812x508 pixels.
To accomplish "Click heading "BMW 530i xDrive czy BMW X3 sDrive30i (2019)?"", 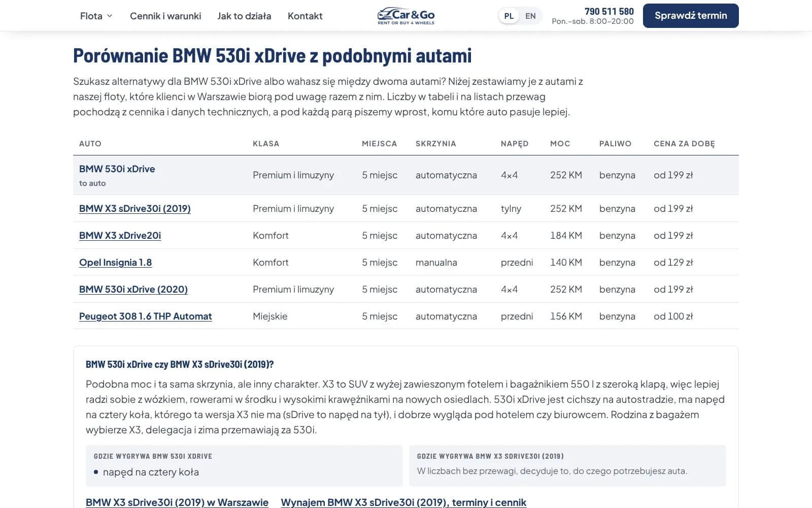I will click(180, 364).
